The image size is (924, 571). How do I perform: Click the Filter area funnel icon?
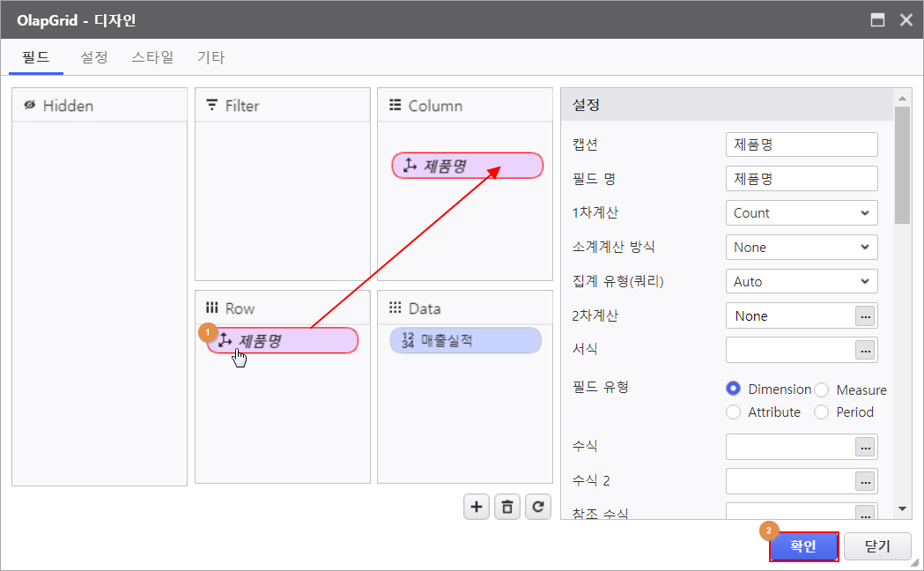211,105
